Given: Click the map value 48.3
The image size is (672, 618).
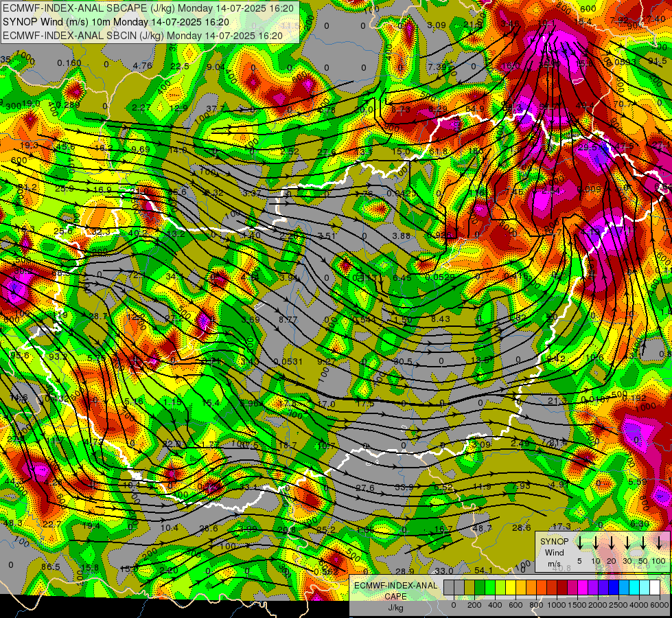Looking at the screenshot, I should 13,523.
